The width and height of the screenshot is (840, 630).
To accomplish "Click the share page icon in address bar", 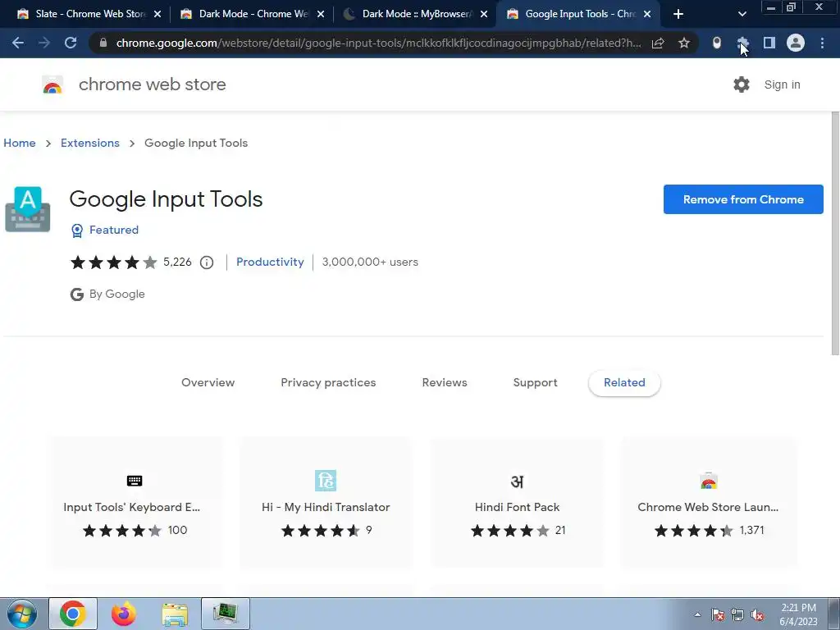I will 658,43.
